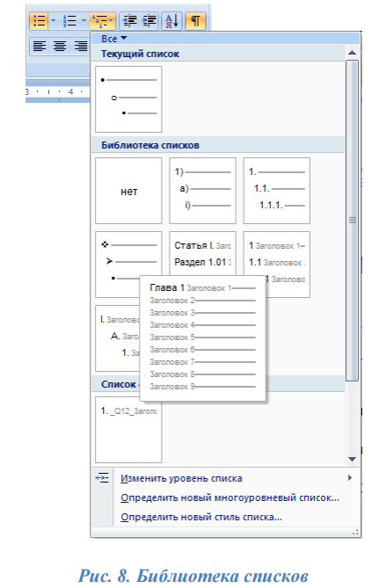Expand the Все filter dropdown
Viewport: 379px width, 588px height.
(x=114, y=39)
